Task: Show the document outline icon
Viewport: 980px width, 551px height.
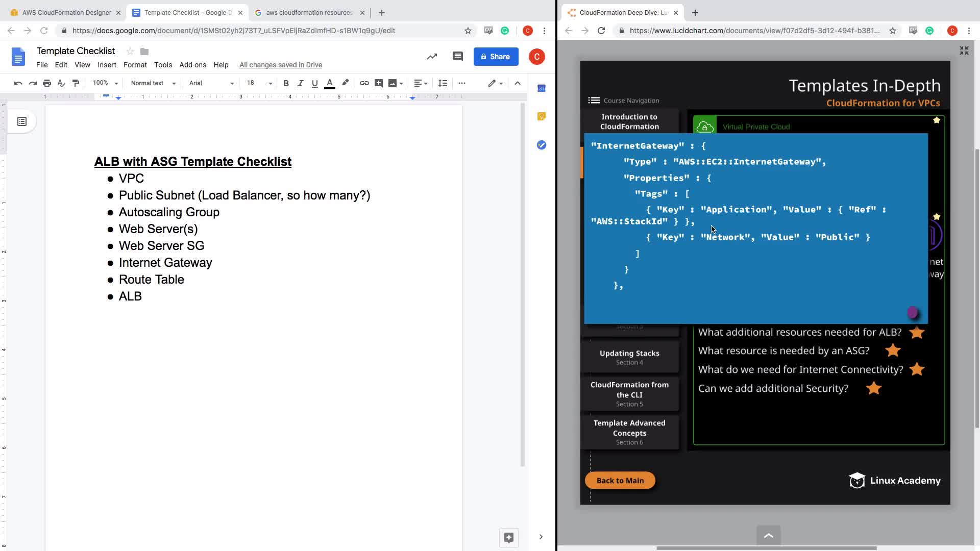Action: click(22, 121)
